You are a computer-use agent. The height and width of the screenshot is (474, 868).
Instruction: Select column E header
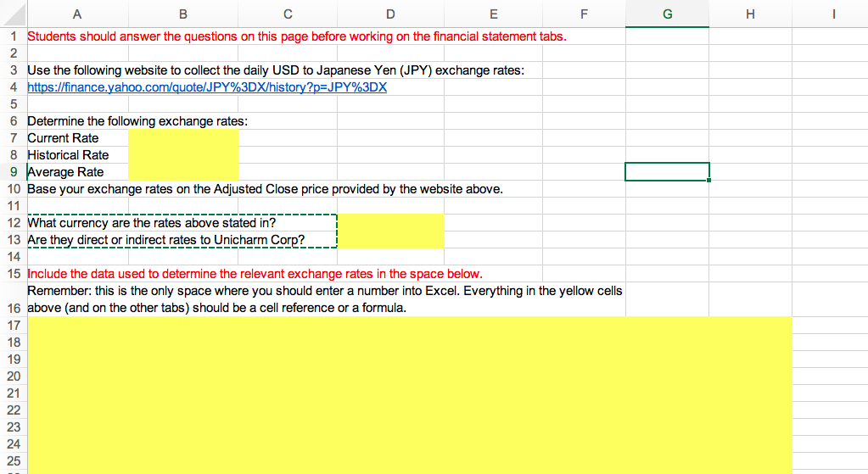[x=493, y=14]
